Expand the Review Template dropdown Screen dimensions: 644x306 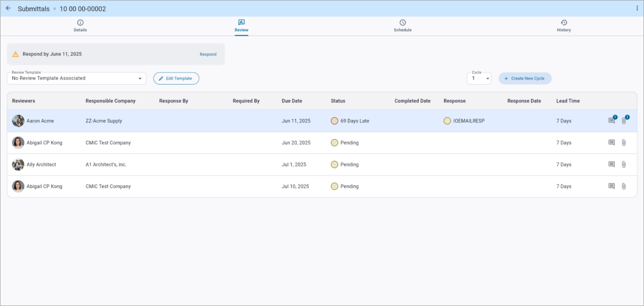pos(140,79)
